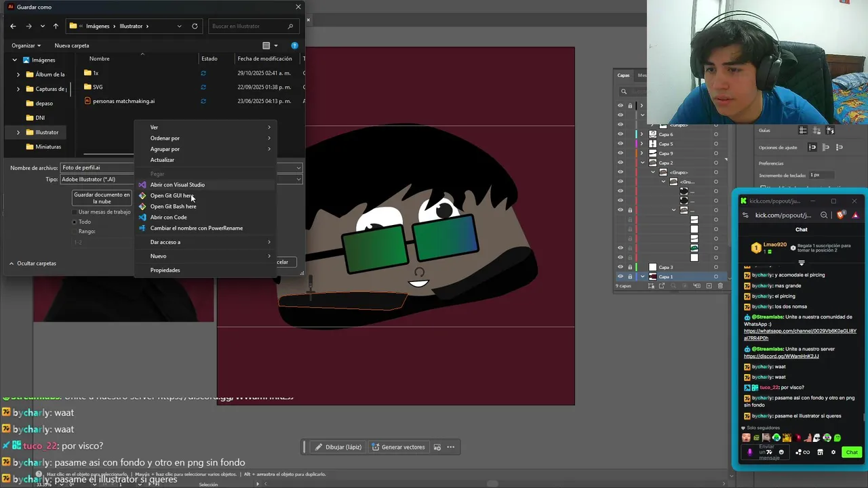Click the Buscar en Illustrator search box
This screenshot has width=868, height=488.
(x=253, y=26)
